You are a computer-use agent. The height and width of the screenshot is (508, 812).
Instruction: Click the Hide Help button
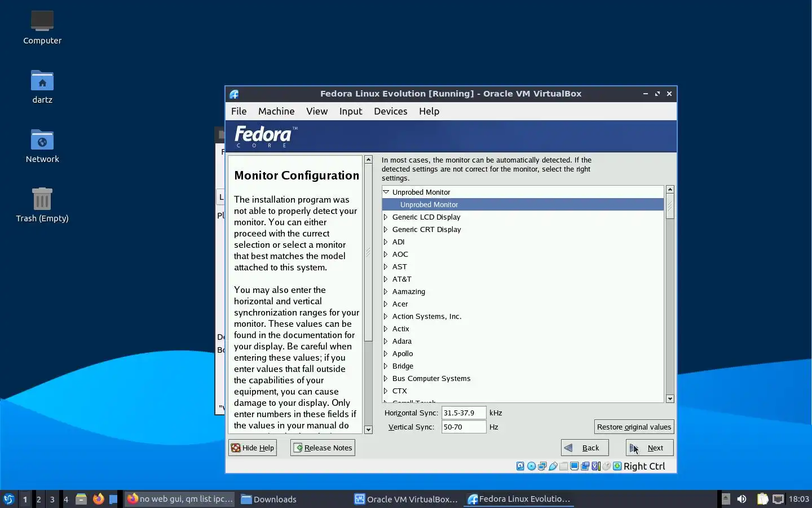click(x=253, y=448)
